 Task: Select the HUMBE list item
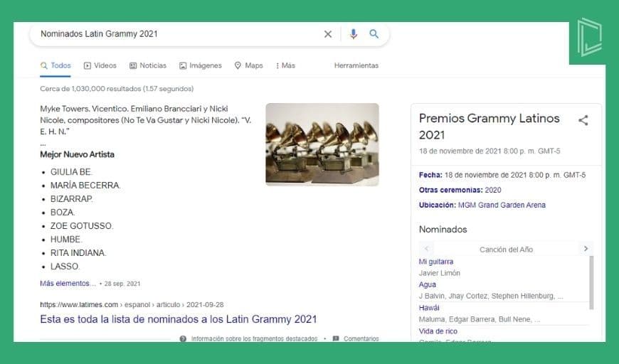tap(66, 240)
